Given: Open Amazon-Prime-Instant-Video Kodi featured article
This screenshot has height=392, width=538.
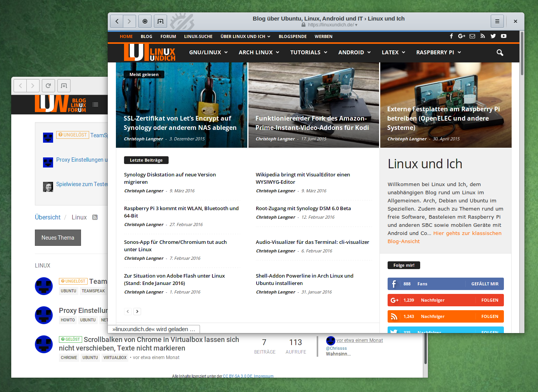Looking at the screenshot, I should (x=312, y=123).
